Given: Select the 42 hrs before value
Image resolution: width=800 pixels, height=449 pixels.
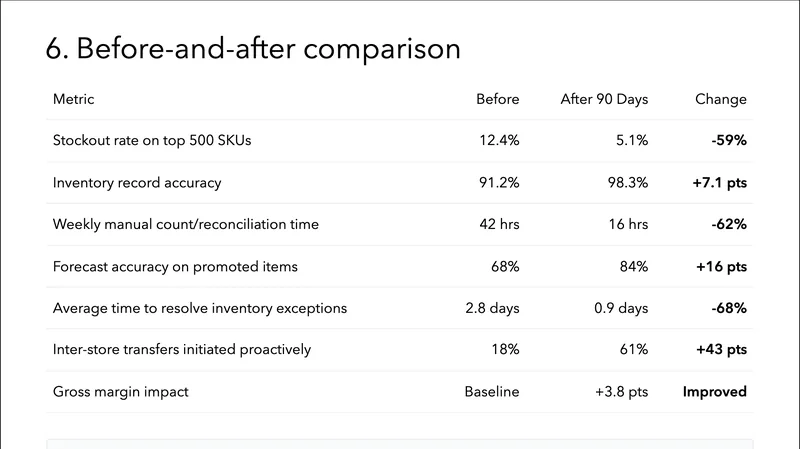Looking at the screenshot, I should pyautogui.click(x=499, y=225).
